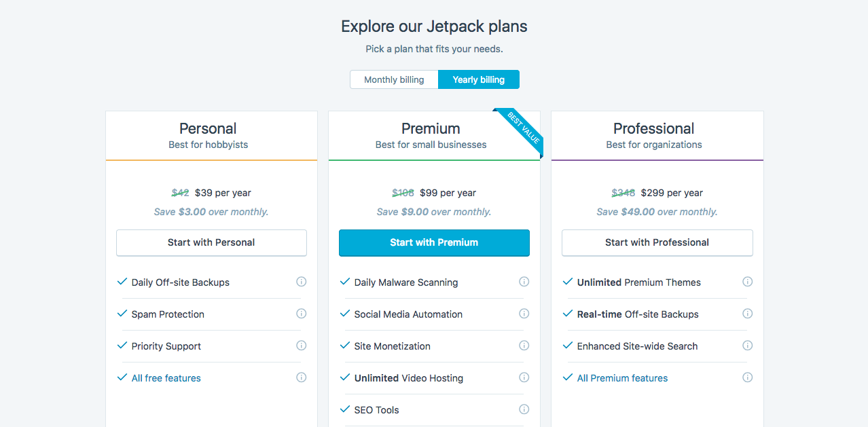868x427 pixels.
Task: Select Yearly billing option
Action: [479, 79]
